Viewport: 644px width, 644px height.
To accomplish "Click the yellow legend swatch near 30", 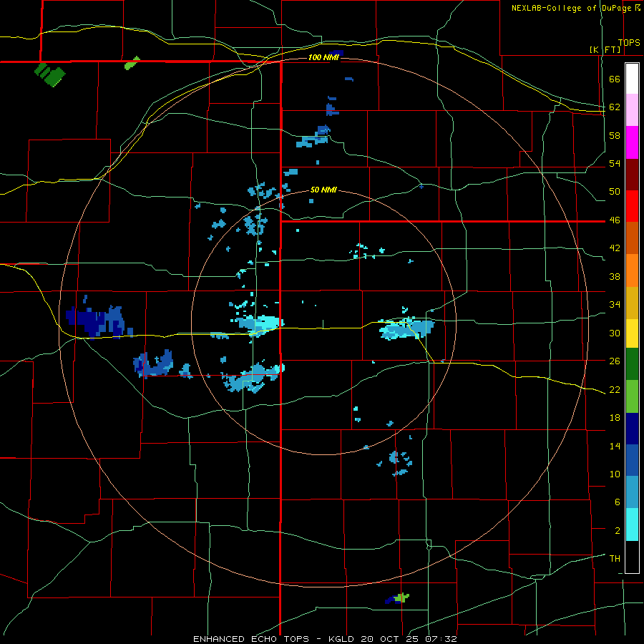I will (x=632, y=333).
